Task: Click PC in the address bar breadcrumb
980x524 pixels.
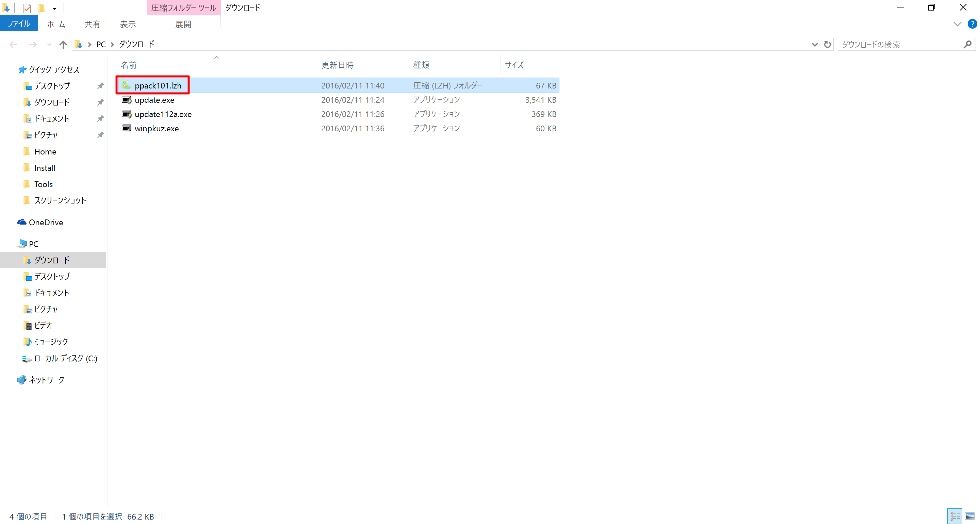Action: point(101,44)
